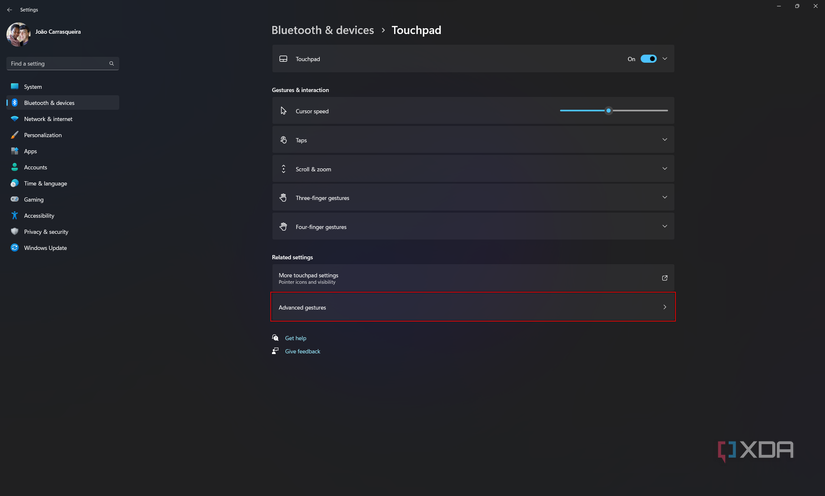The height and width of the screenshot is (496, 825).
Task: Click the Cursor speed slider
Action: (613, 111)
